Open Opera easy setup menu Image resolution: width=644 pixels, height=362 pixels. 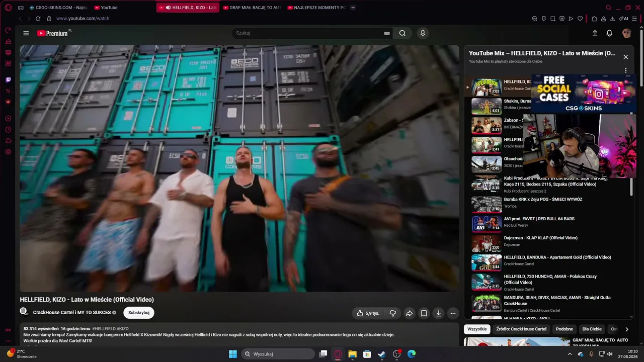[633, 19]
